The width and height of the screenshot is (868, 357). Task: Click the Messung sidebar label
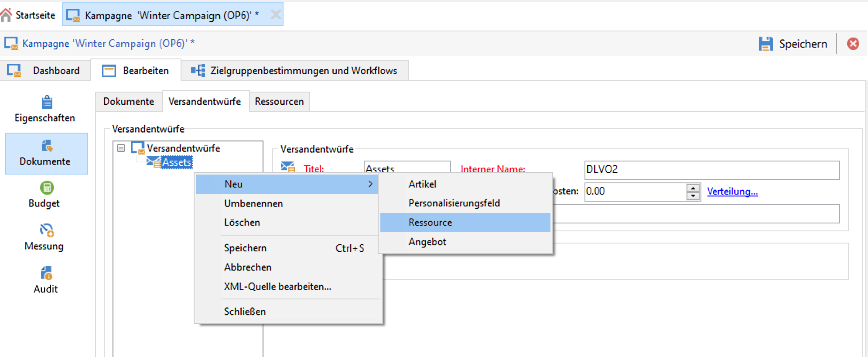44,246
